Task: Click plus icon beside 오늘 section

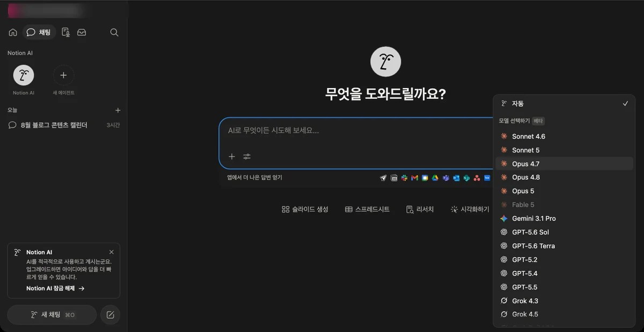Action: point(118,110)
